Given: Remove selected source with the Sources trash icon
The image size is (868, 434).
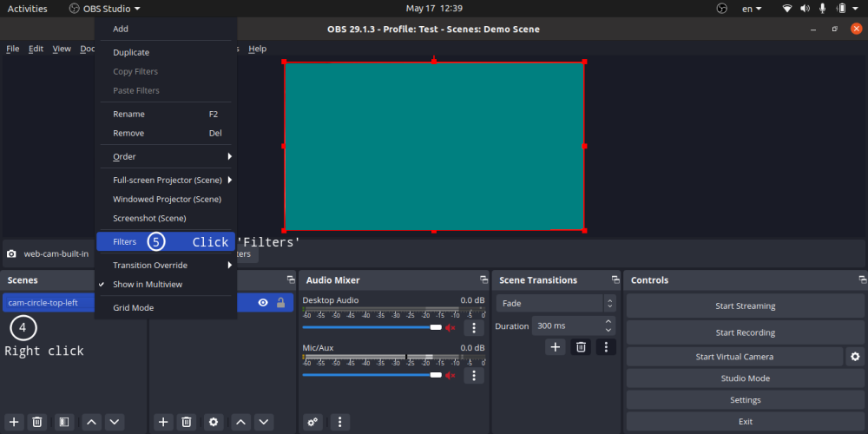Looking at the screenshot, I should click(187, 422).
